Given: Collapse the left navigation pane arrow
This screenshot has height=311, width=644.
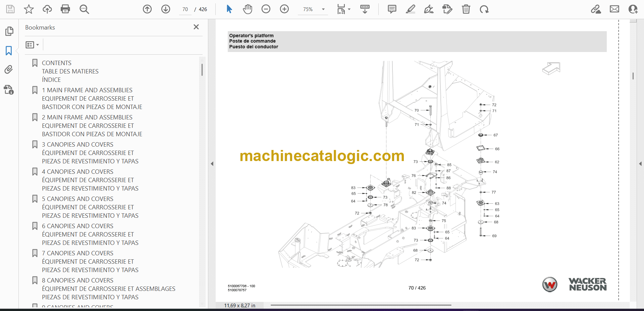Looking at the screenshot, I should 212,164.
